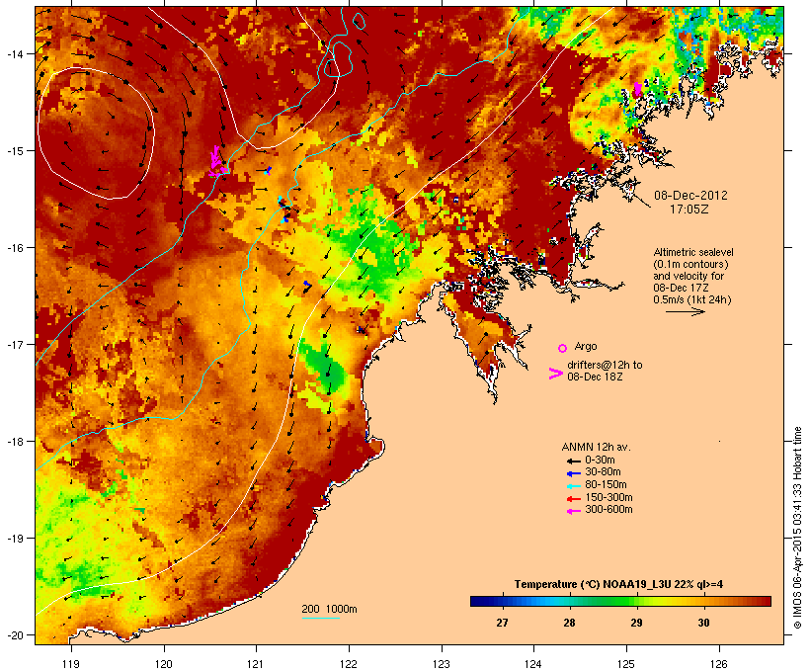Click the magenta Argo circle symbol

pos(563,348)
